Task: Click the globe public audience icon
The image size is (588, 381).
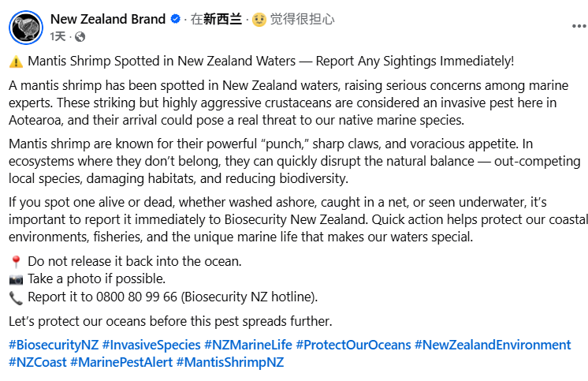Action: [x=80, y=36]
